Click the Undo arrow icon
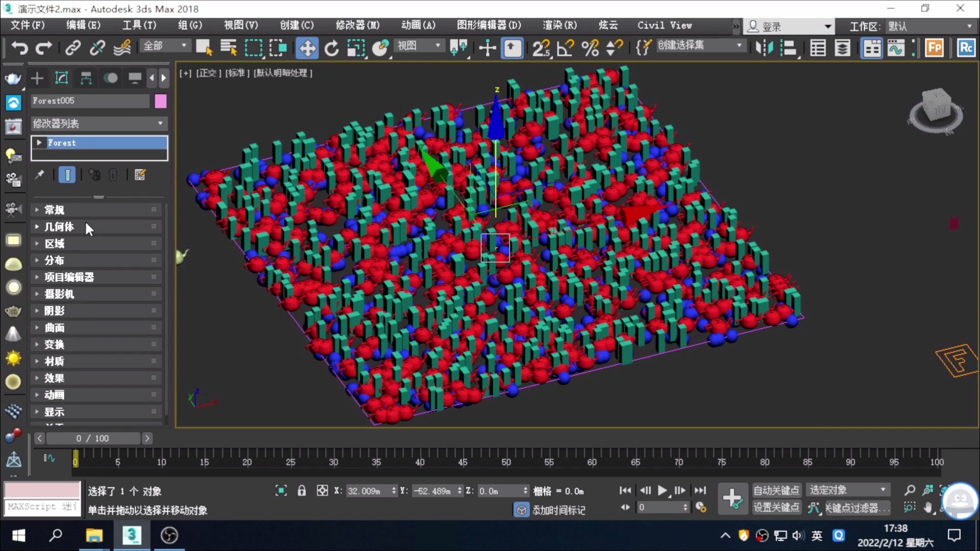 point(19,48)
